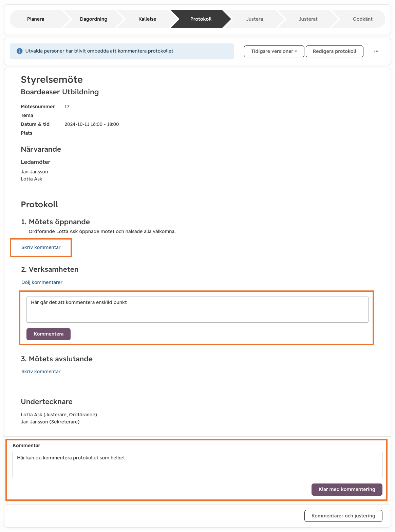Go to the Godkänt step
This screenshot has height=532, width=395.
(362, 19)
